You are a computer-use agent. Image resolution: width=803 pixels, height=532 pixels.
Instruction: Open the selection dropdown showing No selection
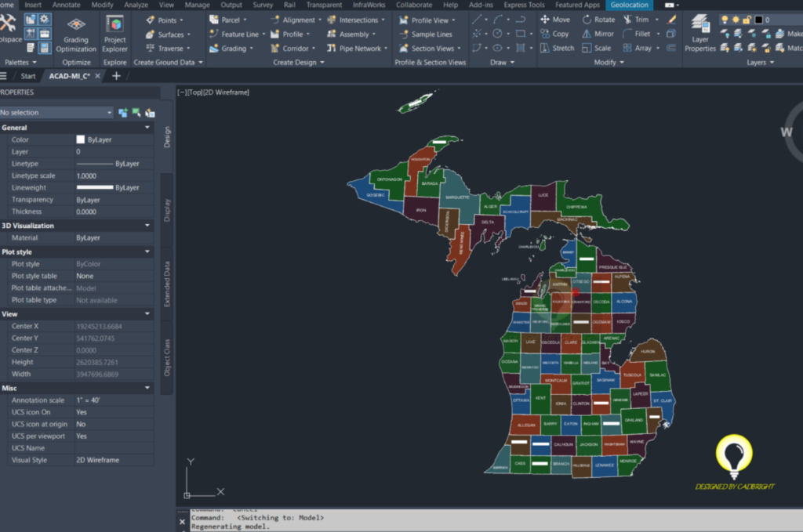tap(55, 112)
